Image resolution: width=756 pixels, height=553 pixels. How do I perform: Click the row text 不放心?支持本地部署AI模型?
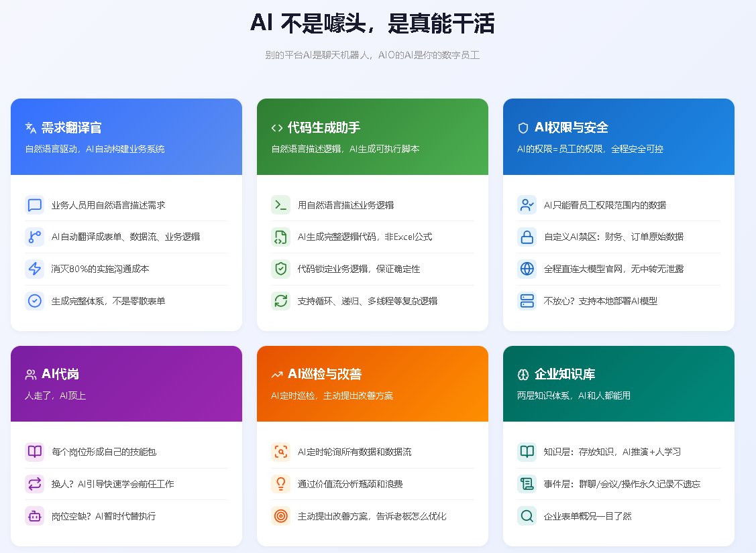pos(601,301)
